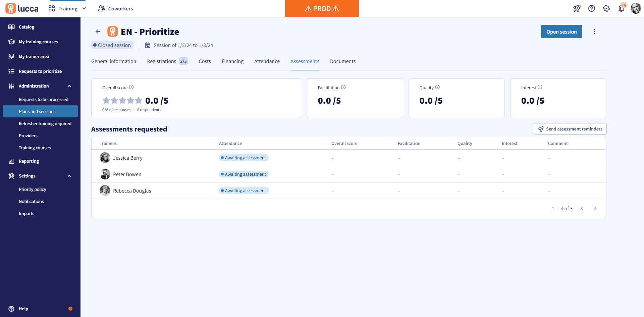Switch to Attendance tab
Viewport: 644px width, 317px height.
pyautogui.click(x=267, y=61)
